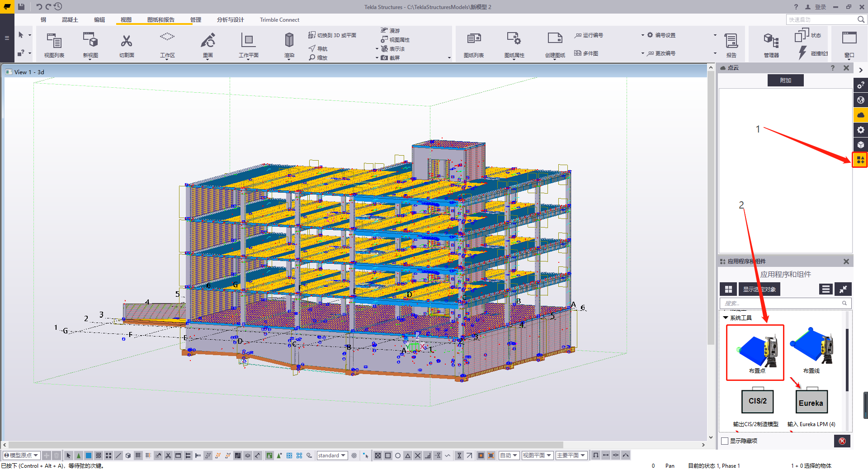
Task: Open the Trimble Connect tab
Action: (x=279, y=20)
